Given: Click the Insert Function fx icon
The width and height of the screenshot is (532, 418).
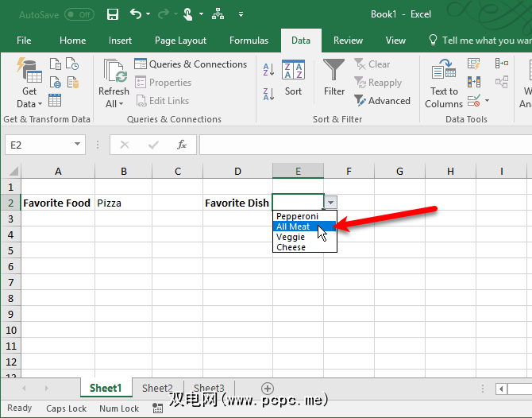Looking at the screenshot, I should coord(182,145).
